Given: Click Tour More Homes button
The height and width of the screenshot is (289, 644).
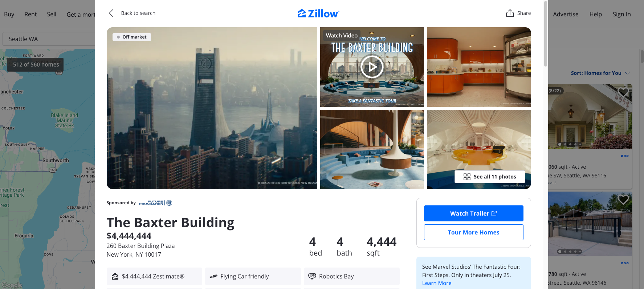Looking at the screenshot, I should pos(473,232).
